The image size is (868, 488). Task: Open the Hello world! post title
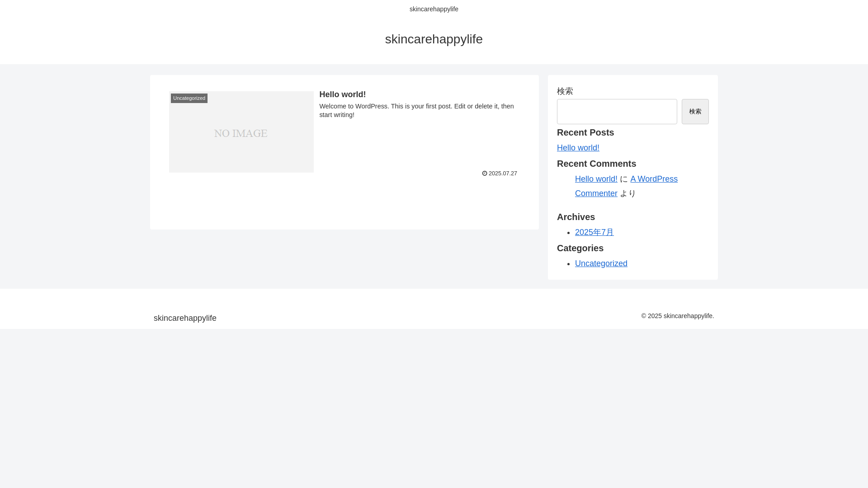(x=342, y=94)
